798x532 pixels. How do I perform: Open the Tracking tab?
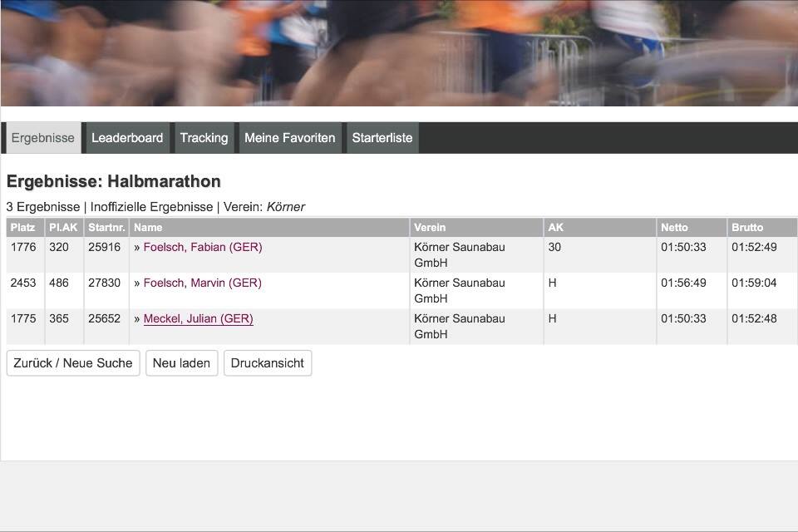tap(204, 138)
